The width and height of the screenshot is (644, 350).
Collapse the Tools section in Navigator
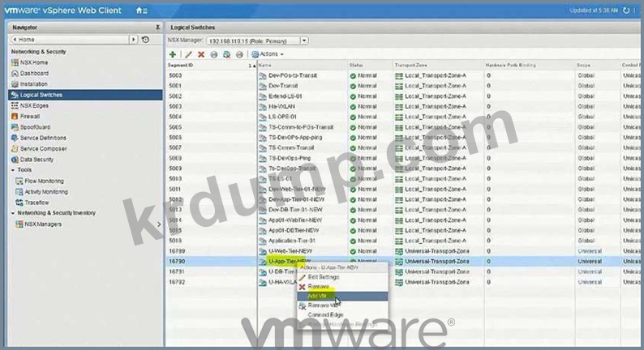[x=13, y=170]
